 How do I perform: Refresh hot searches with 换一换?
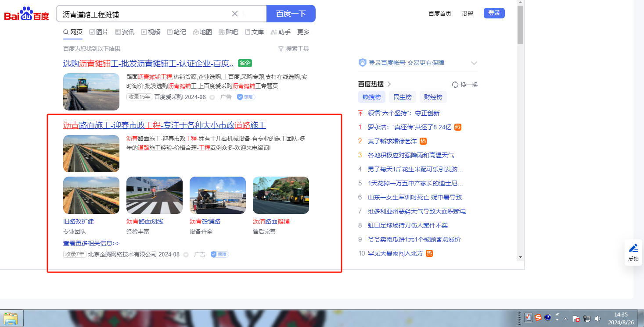[465, 85]
